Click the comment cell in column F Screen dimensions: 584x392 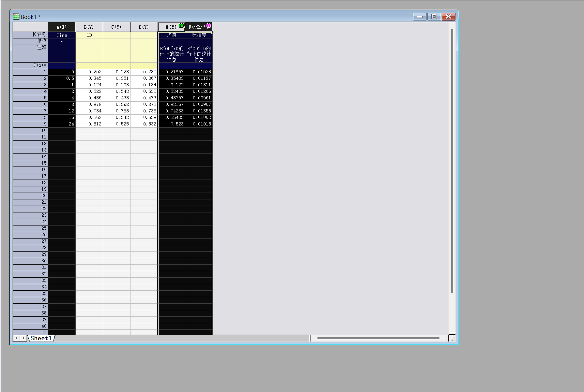(199, 54)
